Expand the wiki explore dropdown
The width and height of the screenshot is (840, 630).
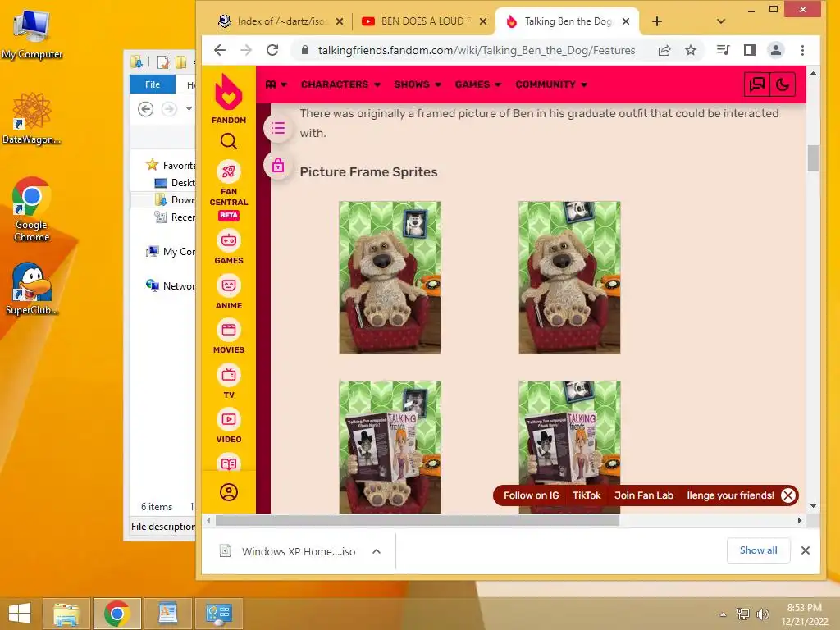click(276, 84)
